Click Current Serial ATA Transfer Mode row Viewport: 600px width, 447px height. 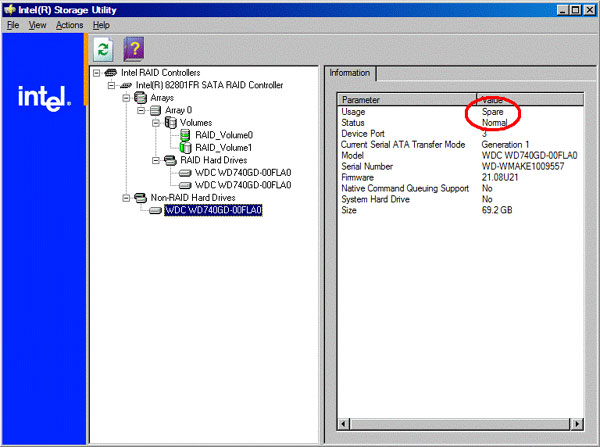[x=461, y=145]
